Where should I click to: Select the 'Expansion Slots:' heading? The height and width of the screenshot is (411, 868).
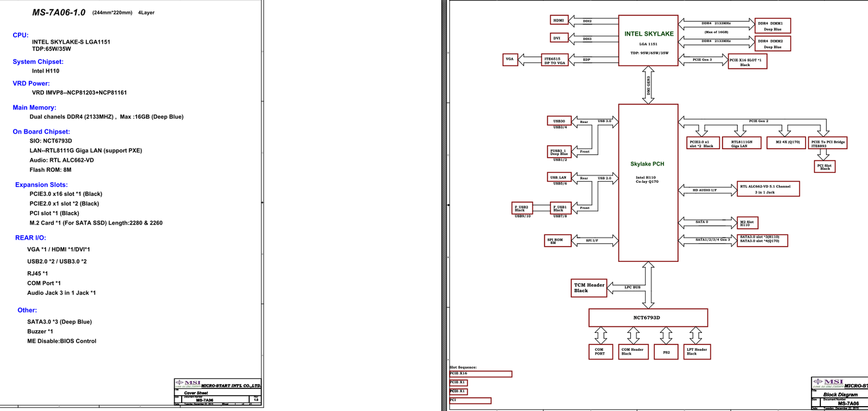(x=41, y=185)
